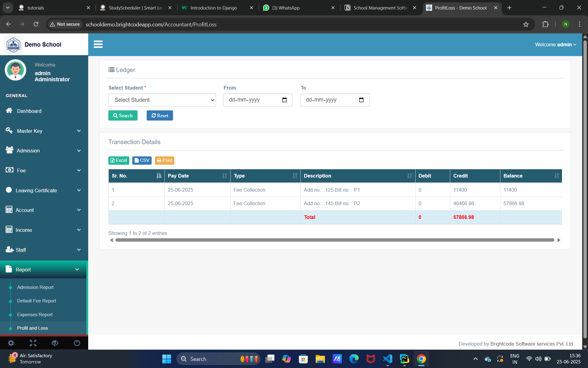Click the Print button
Image resolution: width=588 pixels, height=368 pixels.
164,160
